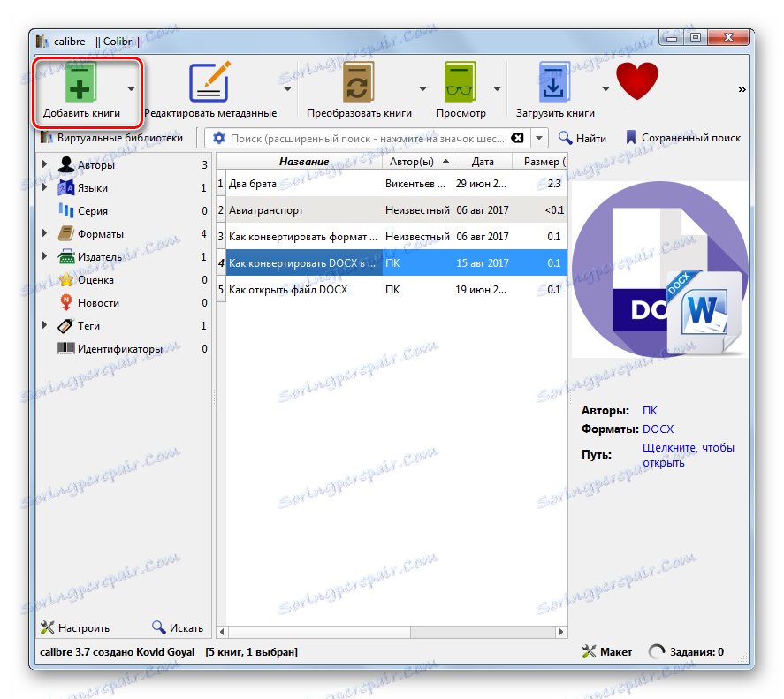Sort by Дата column header

[x=483, y=162]
